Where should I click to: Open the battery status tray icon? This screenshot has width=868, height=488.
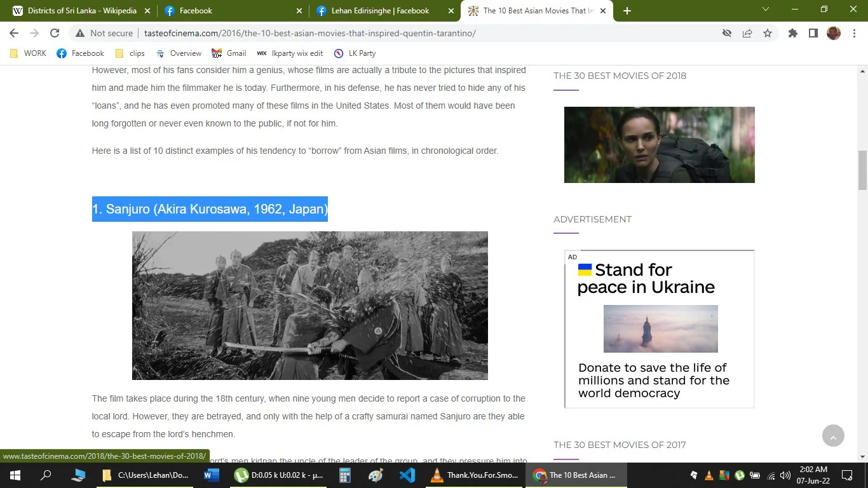tap(755, 475)
